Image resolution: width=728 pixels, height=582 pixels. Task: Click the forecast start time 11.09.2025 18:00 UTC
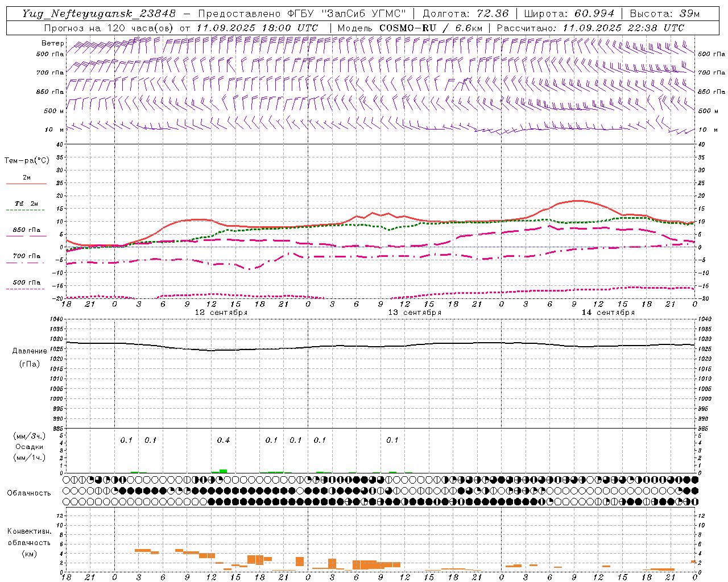tap(257, 28)
